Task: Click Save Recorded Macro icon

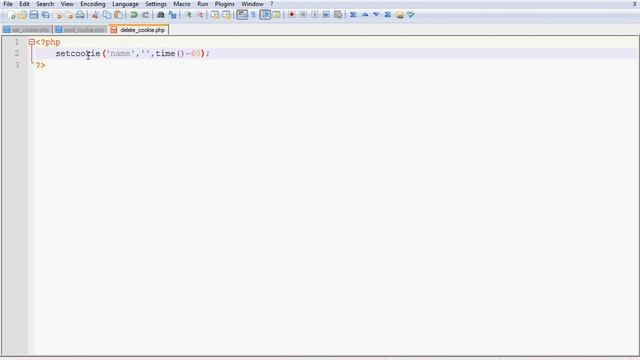Action: [x=338, y=15]
